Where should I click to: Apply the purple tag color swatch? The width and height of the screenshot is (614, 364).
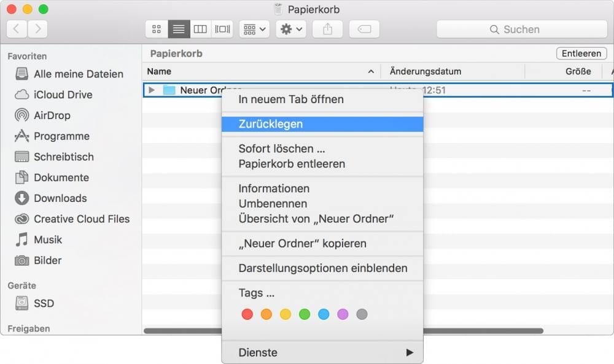point(343,314)
